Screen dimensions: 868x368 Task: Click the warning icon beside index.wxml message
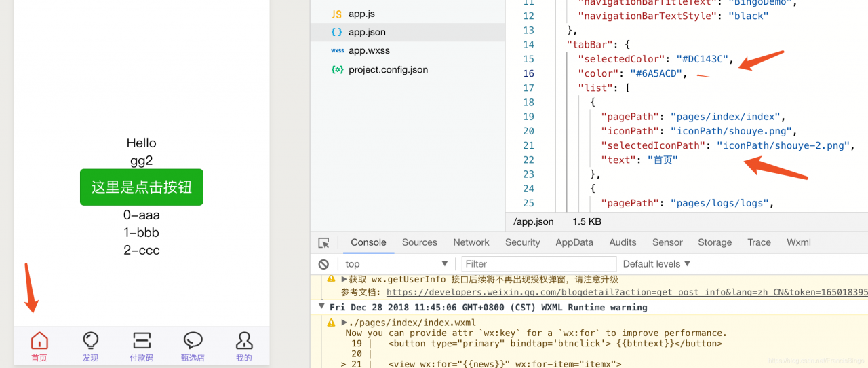(331, 323)
